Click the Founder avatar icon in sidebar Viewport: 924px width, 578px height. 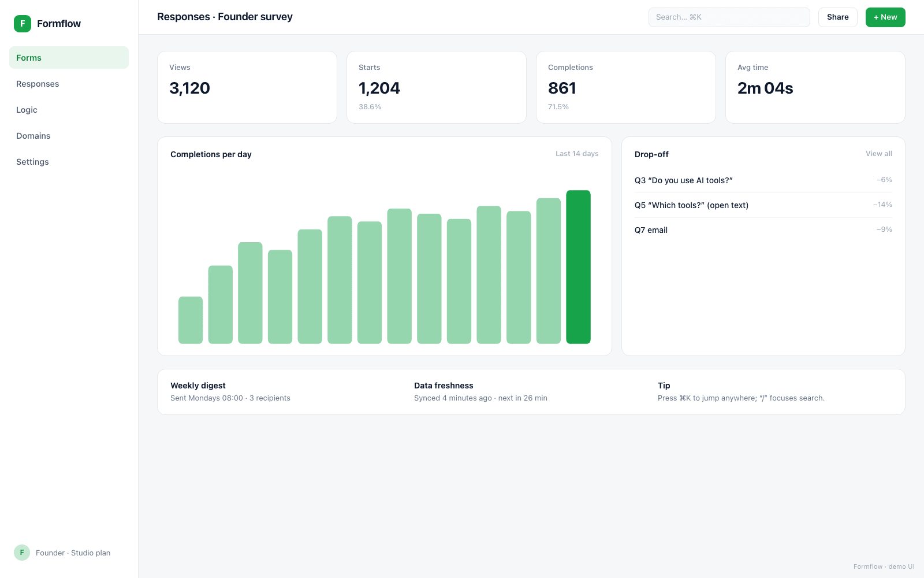tap(22, 553)
